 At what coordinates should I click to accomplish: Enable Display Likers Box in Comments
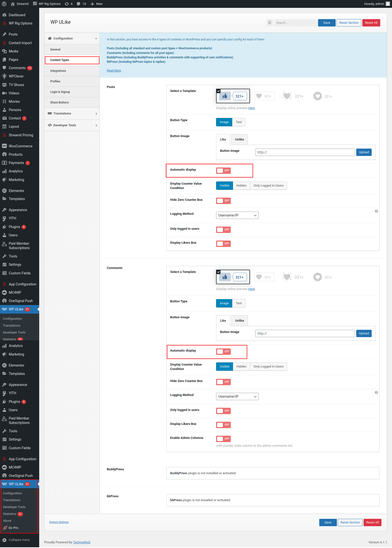tap(223, 425)
